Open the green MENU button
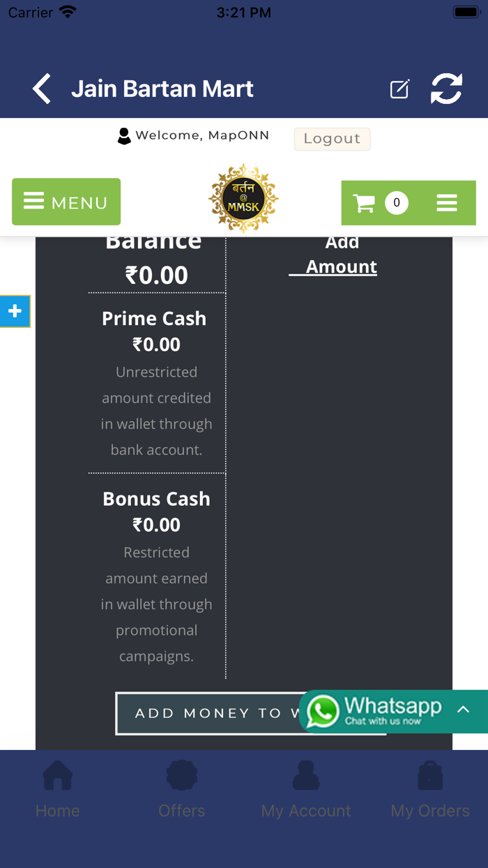The height and width of the screenshot is (868, 488). click(66, 202)
